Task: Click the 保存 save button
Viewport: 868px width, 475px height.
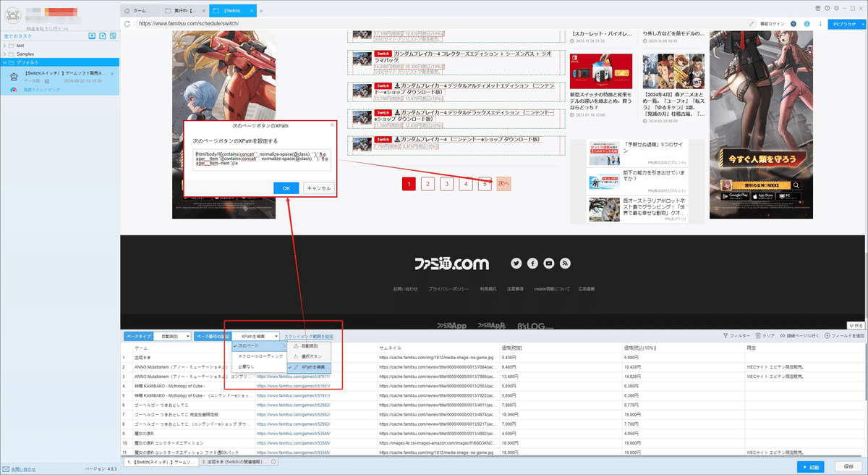Action: click(x=849, y=467)
